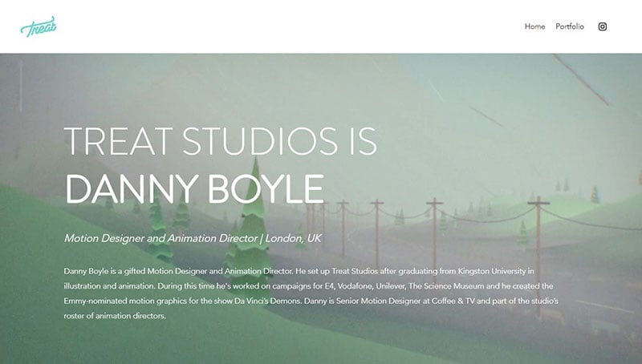Click the 'Motion Designer and Animation Director' subtitle

(x=193, y=238)
